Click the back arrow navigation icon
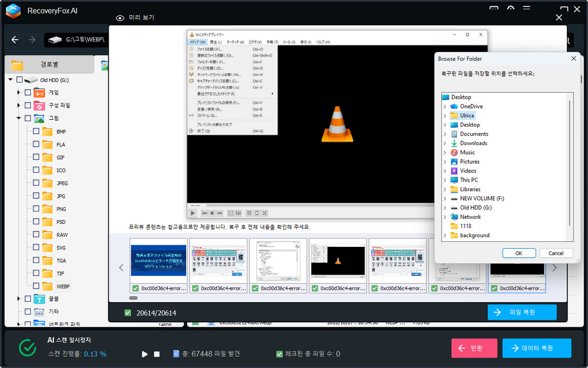588x368 pixels. (x=15, y=40)
